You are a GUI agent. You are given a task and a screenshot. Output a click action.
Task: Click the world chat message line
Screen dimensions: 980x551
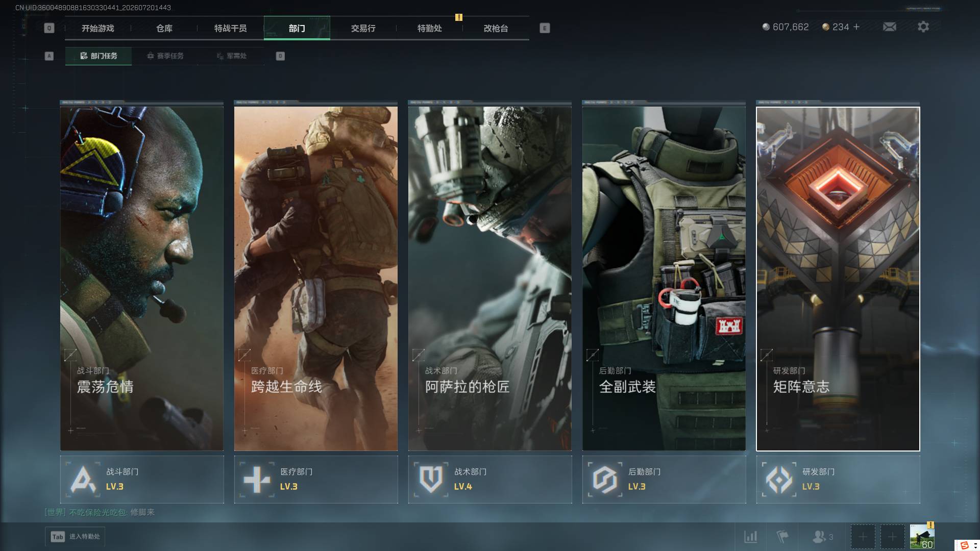100,512
